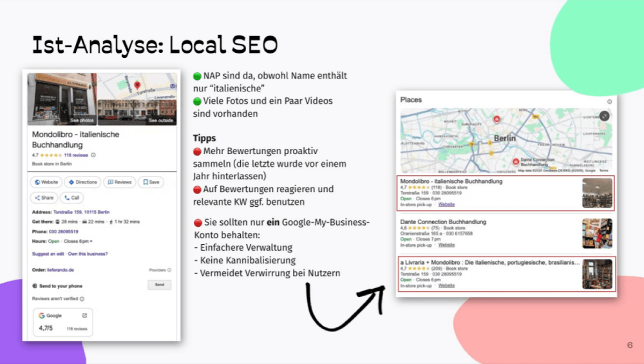Click the slide page number 6

pyautogui.click(x=630, y=345)
